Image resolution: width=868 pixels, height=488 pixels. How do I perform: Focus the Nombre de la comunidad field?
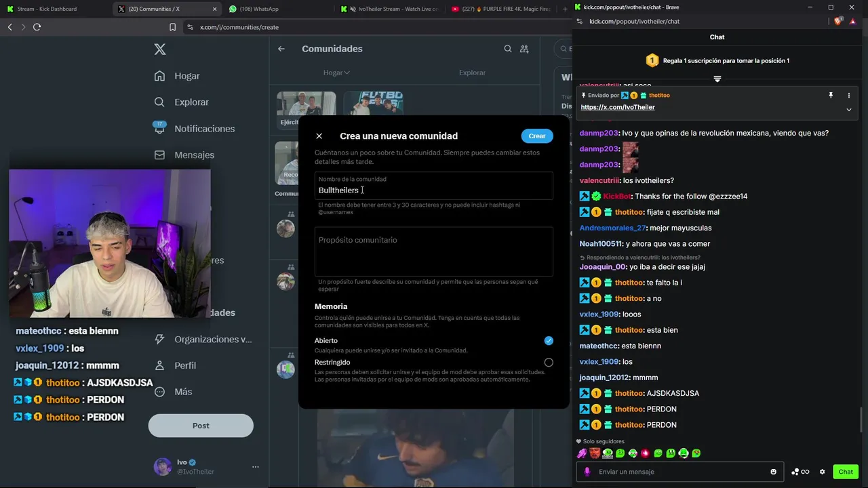coord(434,186)
